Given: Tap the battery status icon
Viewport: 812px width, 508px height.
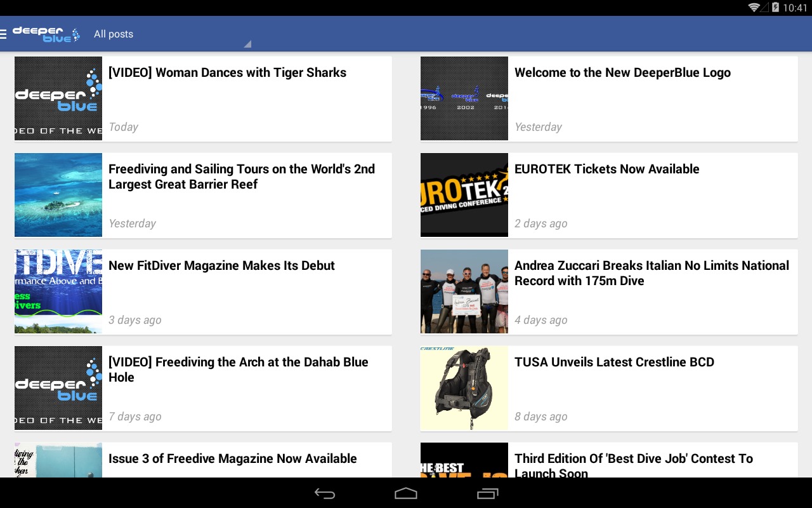Looking at the screenshot, I should 775,8.
